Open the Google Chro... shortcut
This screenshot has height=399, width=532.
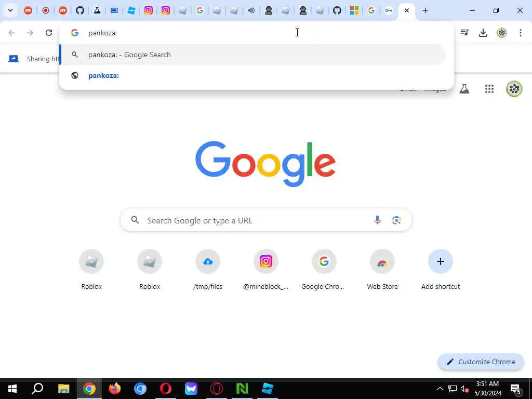324,270
